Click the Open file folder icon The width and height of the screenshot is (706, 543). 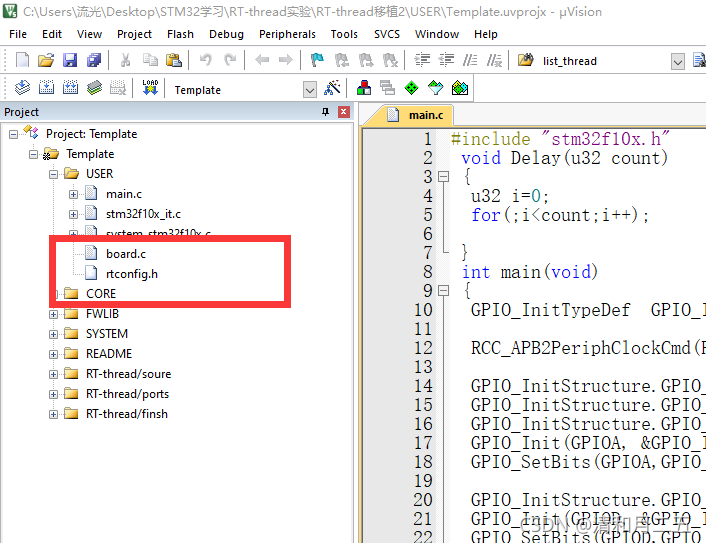[x=45, y=60]
